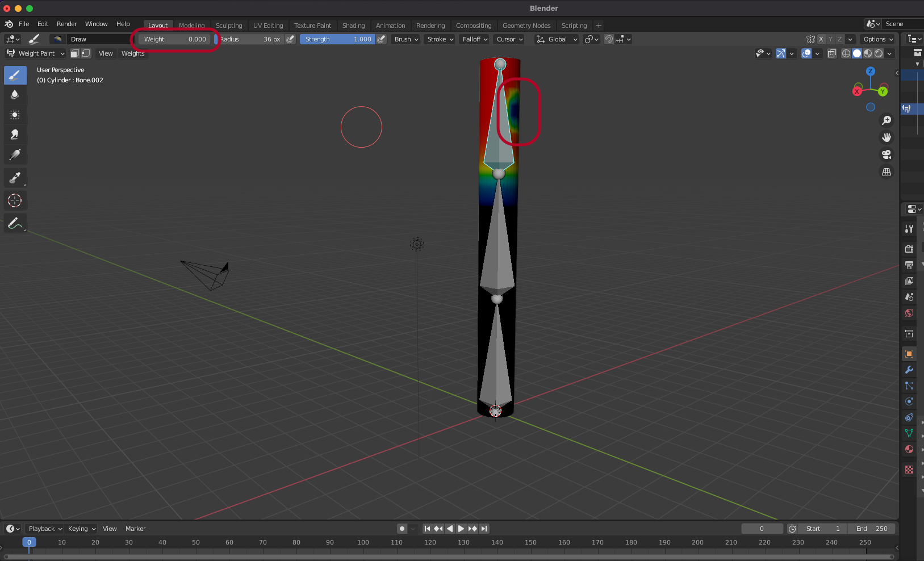The height and width of the screenshot is (561, 924).
Task: Toggle strength pressure sensitivity pen icon
Action: pos(382,39)
